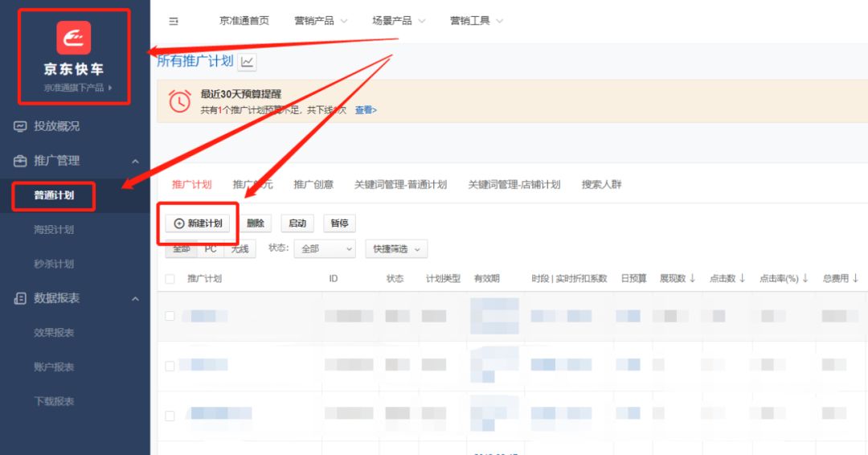Image resolution: width=868 pixels, height=455 pixels.
Task: Sort by 点击数 arrow icon
Action: point(743,278)
